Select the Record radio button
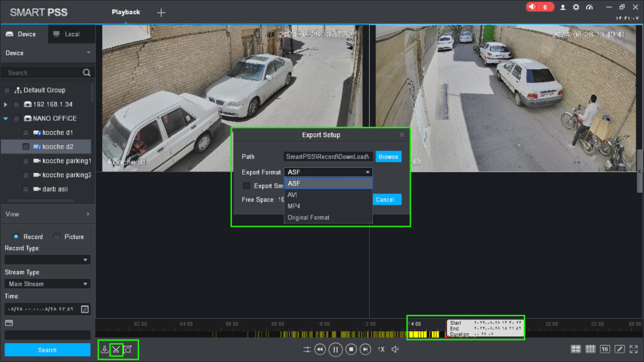The image size is (644, 362). [16, 237]
